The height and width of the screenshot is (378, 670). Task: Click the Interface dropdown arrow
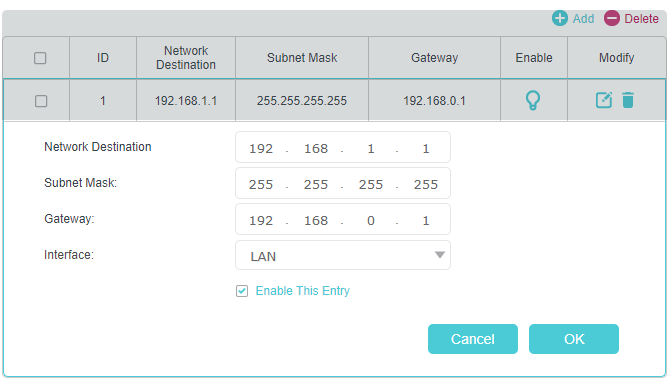click(x=440, y=255)
